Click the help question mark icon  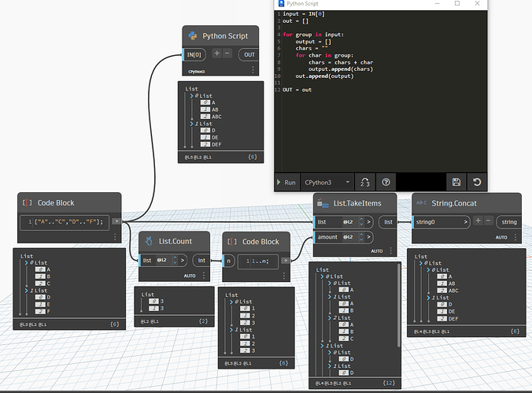[x=386, y=182]
